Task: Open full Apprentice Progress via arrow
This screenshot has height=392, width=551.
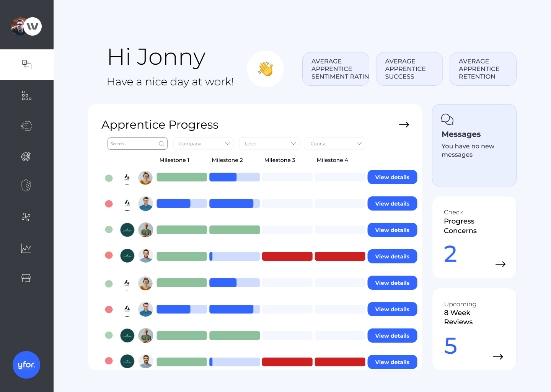Action: [404, 124]
